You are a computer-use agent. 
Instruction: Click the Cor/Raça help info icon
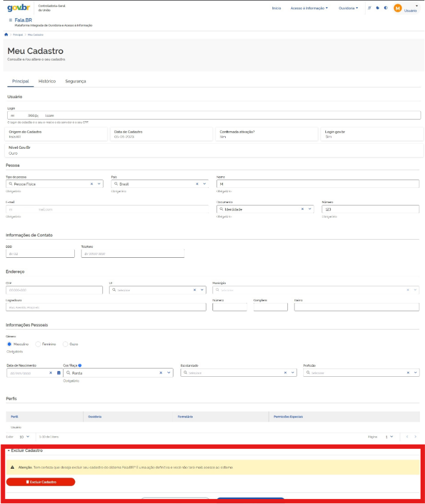(80, 365)
